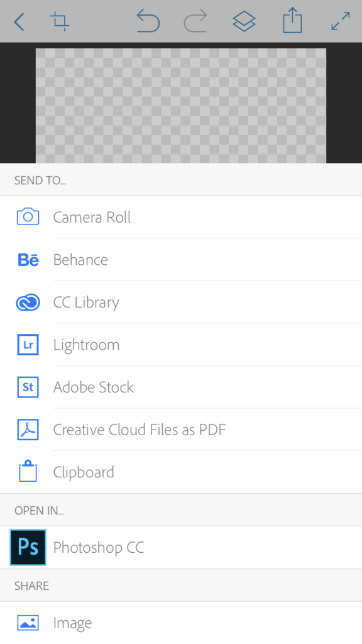The height and width of the screenshot is (644, 362).
Task: Open the layers panel icon
Action: [x=244, y=21]
